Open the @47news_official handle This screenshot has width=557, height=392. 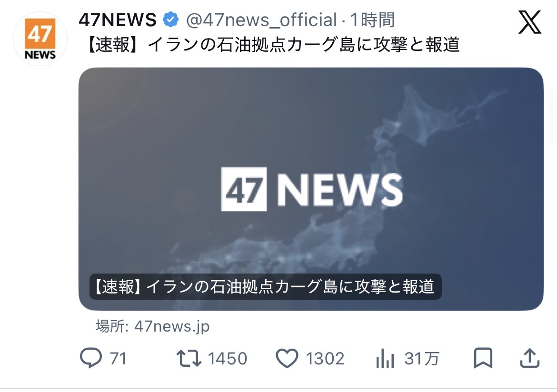(x=261, y=20)
